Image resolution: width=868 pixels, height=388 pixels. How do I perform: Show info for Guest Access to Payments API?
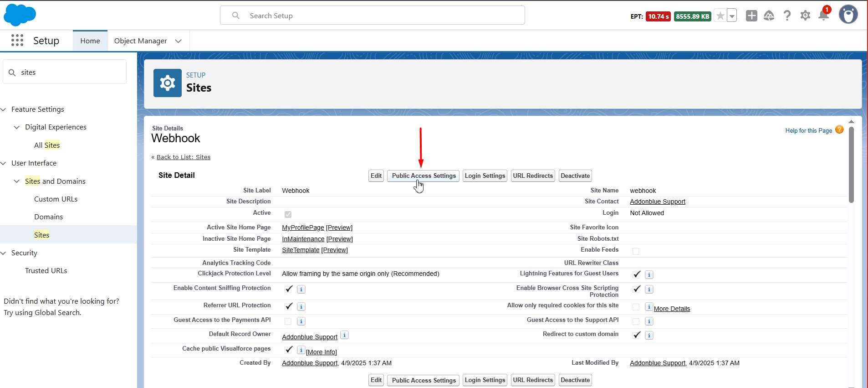(301, 321)
